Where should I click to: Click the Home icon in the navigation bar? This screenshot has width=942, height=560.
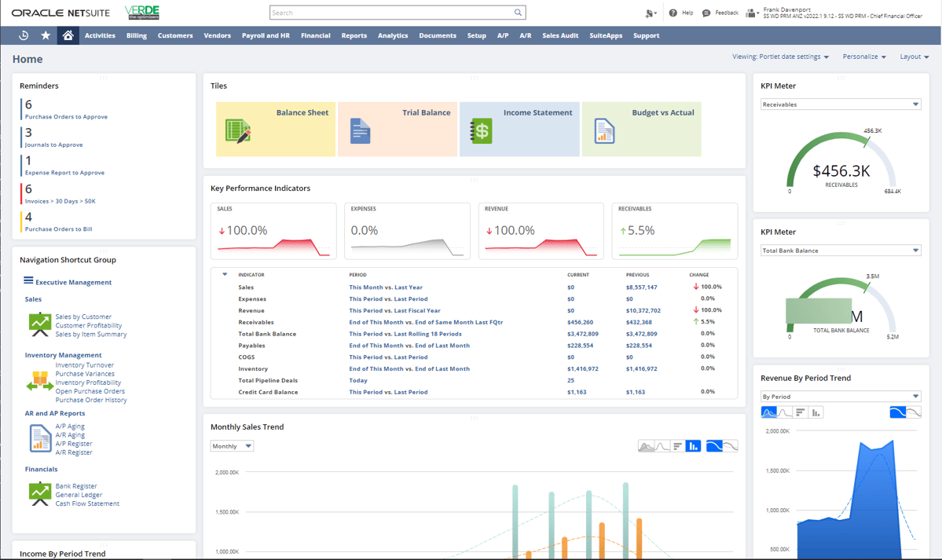tap(68, 35)
